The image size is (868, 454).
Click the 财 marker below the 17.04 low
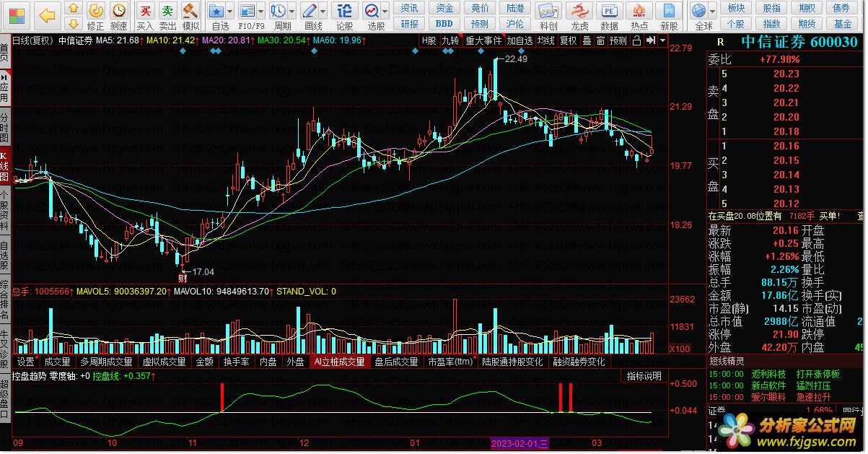pos(183,276)
